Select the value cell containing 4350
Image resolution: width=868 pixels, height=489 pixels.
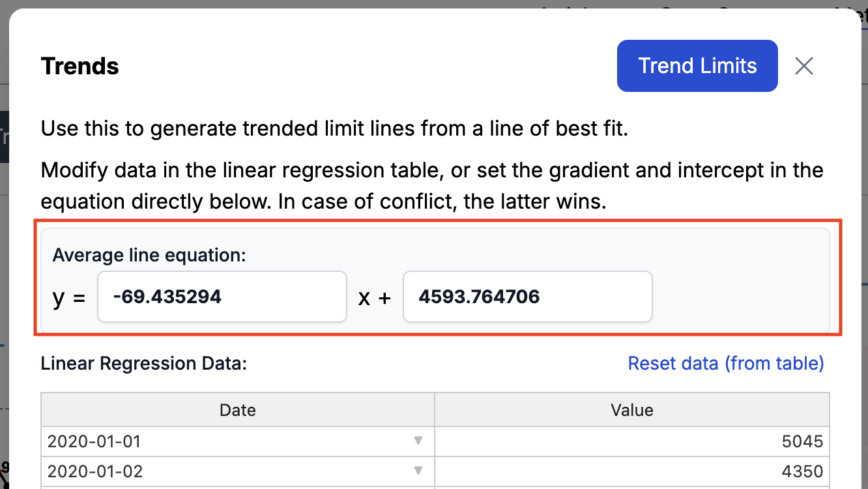[632, 471]
